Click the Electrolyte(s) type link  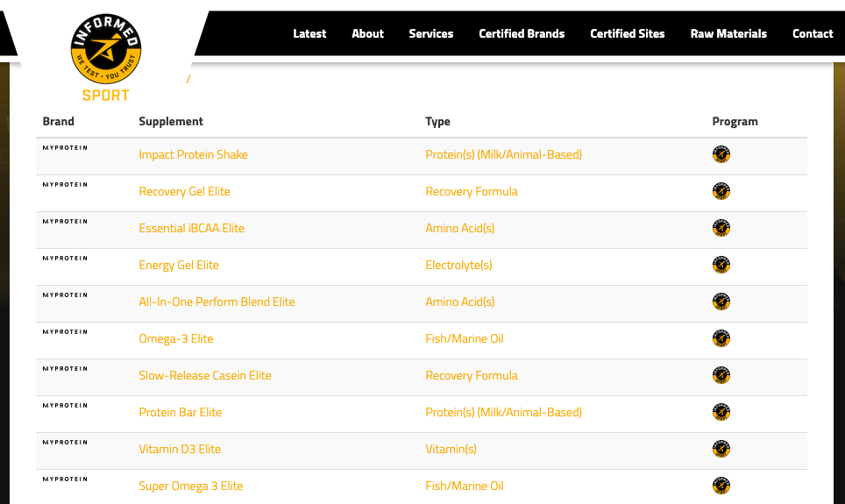click(458, 266)
